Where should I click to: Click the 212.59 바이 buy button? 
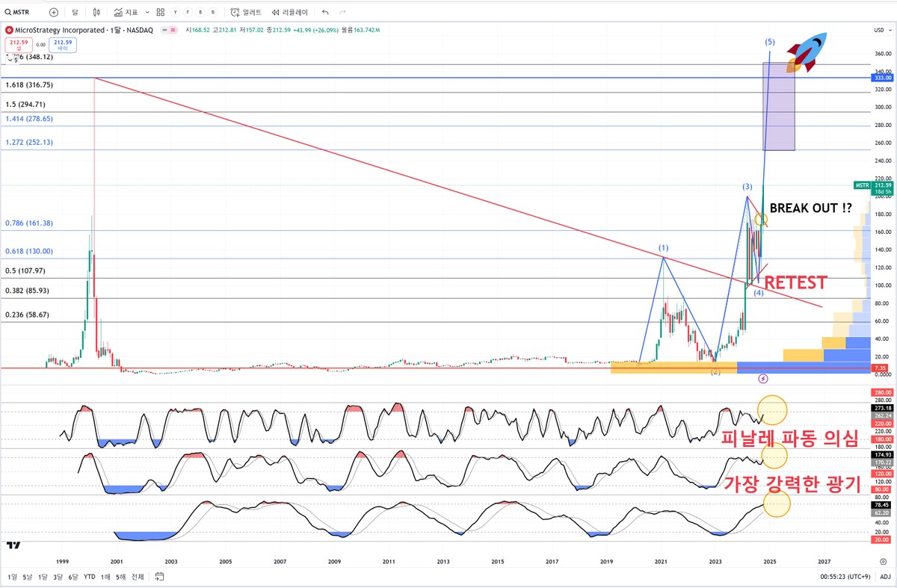point(63,44)
